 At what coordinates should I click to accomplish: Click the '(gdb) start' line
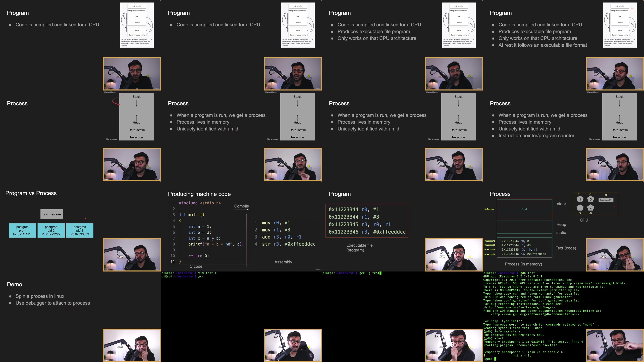point(493,338)
